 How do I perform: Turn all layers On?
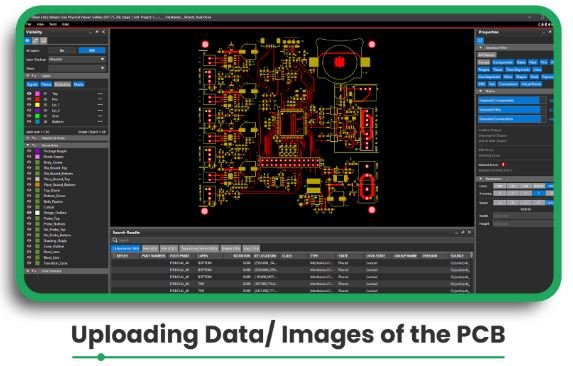click(x=62, y=50)
